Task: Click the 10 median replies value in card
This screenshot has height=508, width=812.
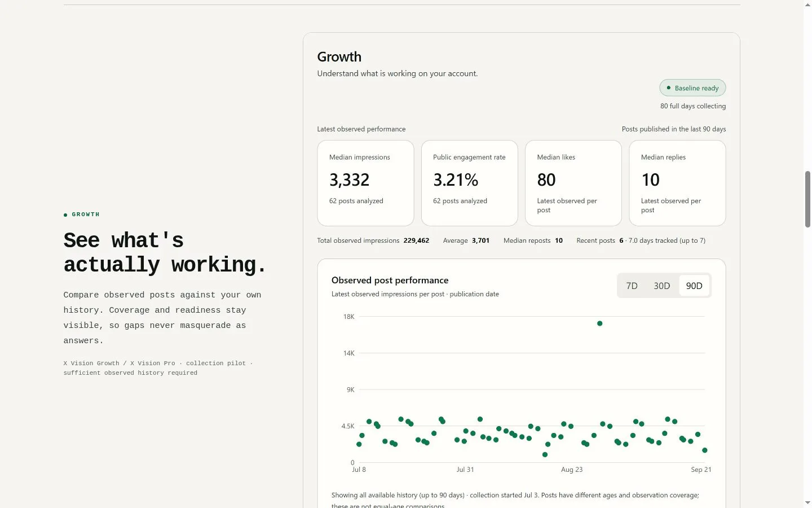Action: click(650, 180)
